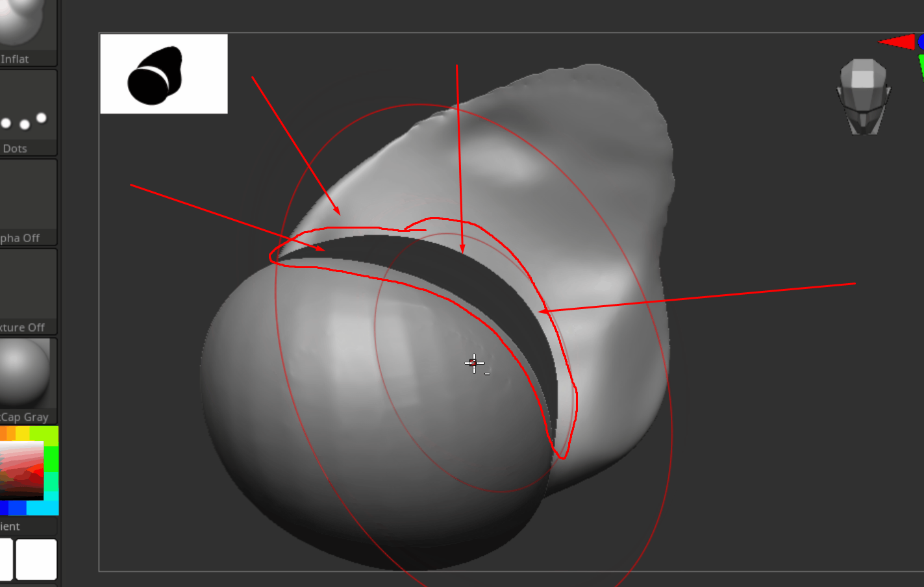Click the red axis cone of the XYZ gizmo

tap(897, 42)
